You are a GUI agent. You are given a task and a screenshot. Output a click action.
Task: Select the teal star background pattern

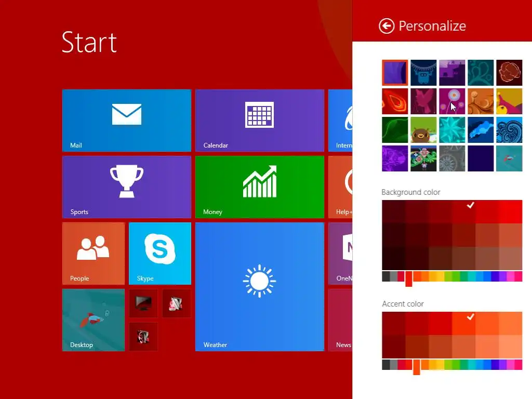(452, 130)
